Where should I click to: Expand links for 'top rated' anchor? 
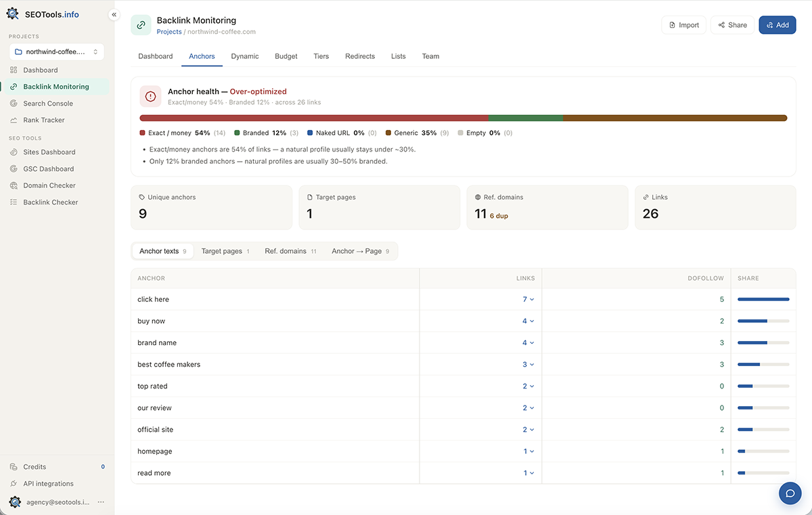(528, 386)
